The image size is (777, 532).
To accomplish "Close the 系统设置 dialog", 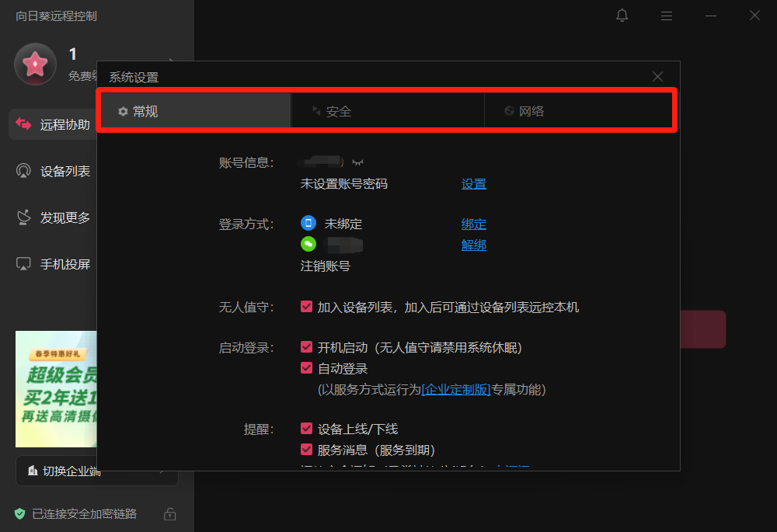I will coord(657,76).
